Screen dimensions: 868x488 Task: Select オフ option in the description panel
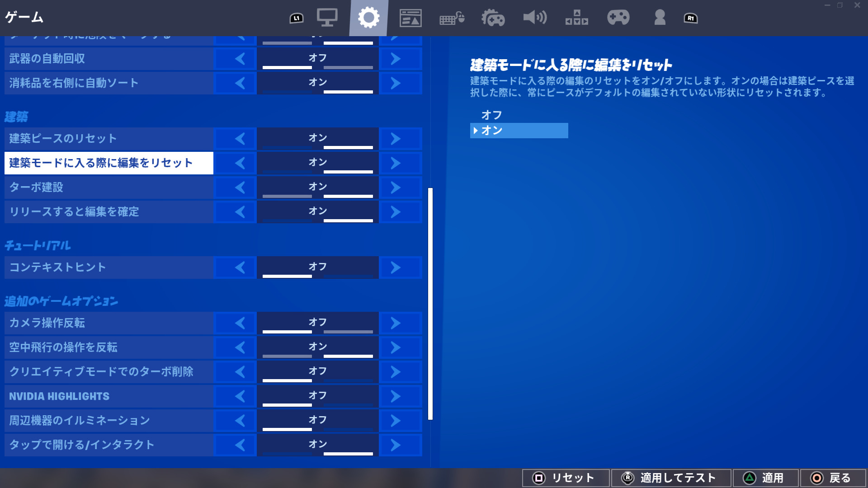[519, 115]
